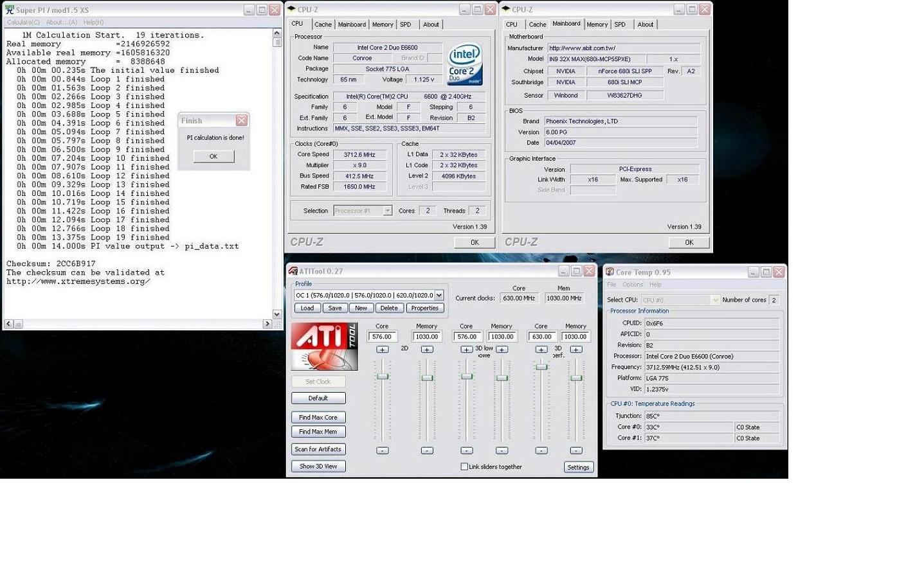
Task: Click the abit manufacturer URL field
Action: pos(622,48)
